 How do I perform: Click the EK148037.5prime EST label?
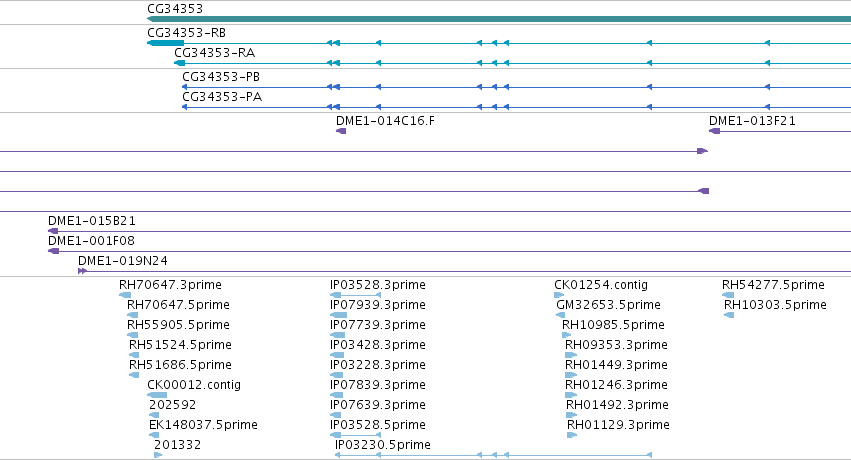coord(203,425)
